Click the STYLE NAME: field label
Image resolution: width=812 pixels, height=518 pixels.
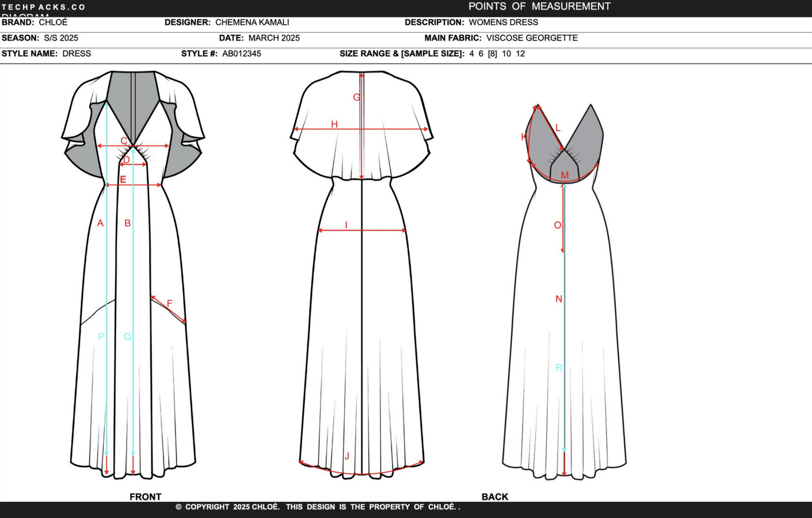pos(29,54)
